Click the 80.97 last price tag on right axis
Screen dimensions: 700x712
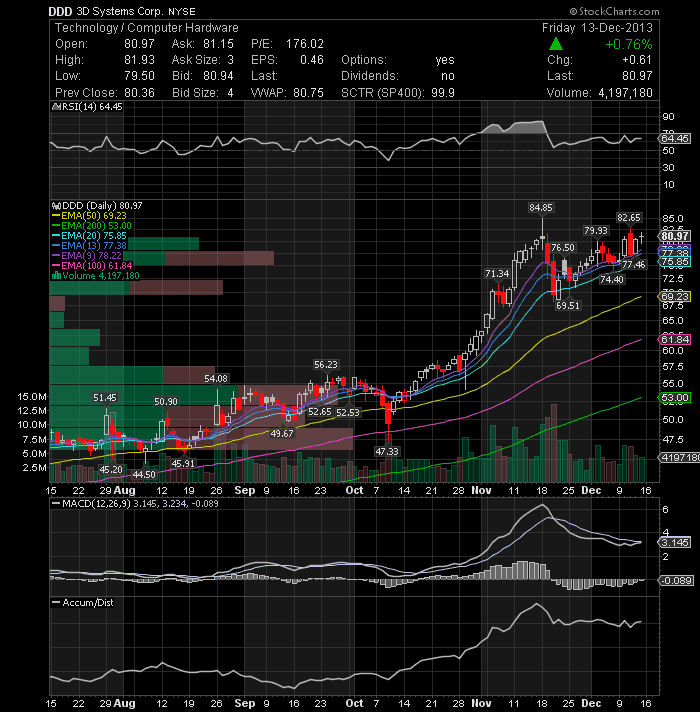(x=674, y=236)
